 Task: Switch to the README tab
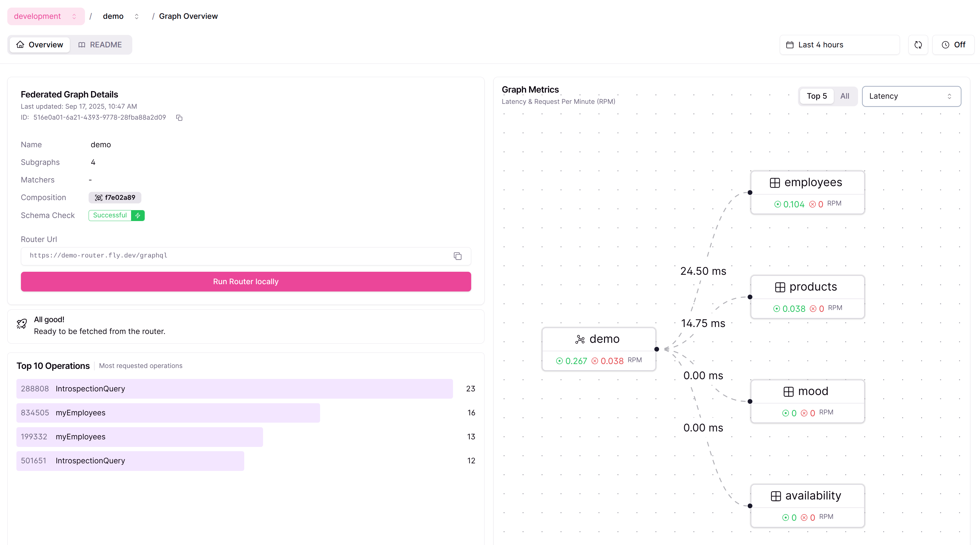tap(100, 45)
